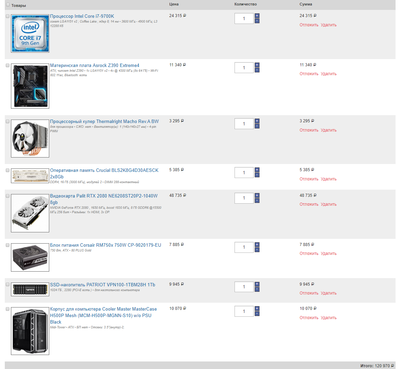Viewport: 400px width, 369px height.
Task: Postpone the Palit RTX 2080 with Отложить
Action: (309, 204)
